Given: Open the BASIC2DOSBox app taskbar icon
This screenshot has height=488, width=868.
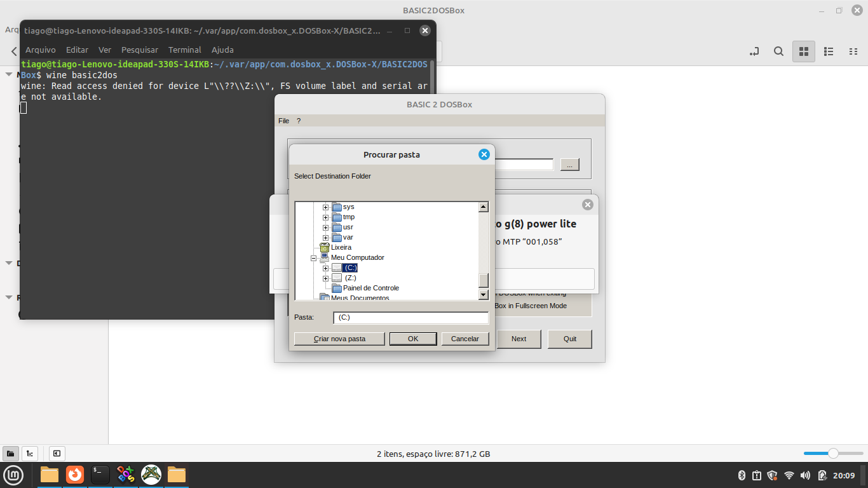Looking at the screenshot, I should coord(151,475).
